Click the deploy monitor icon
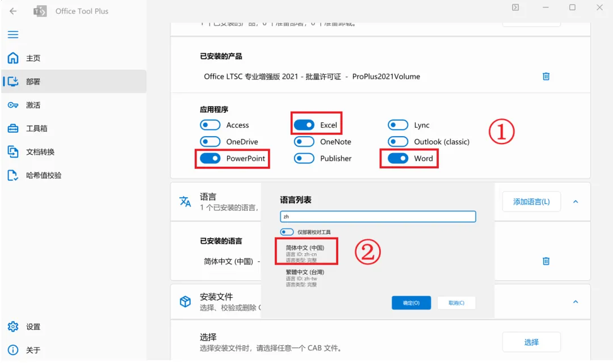The height and width of the screenshot is (364, 613). click(x=13, y=81)
